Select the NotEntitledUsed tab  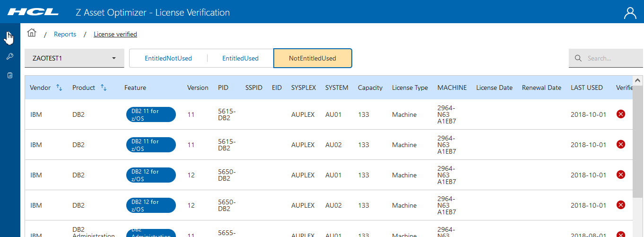(313, 59)
